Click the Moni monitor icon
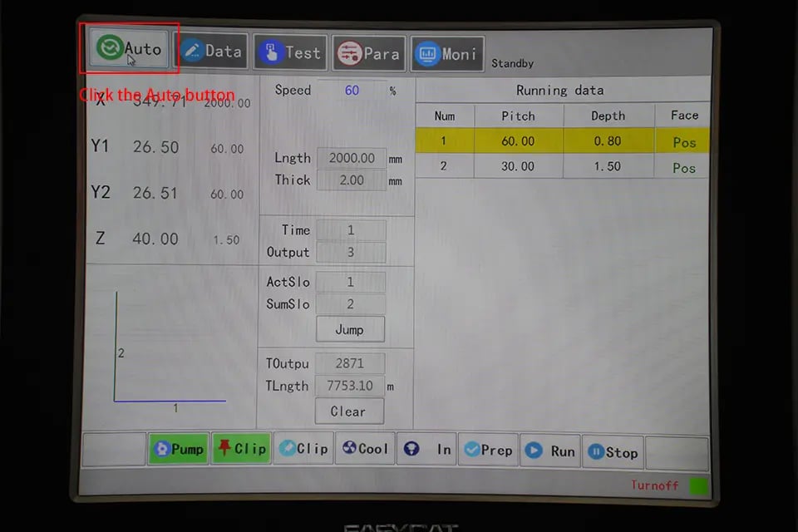 click(426, 54)
